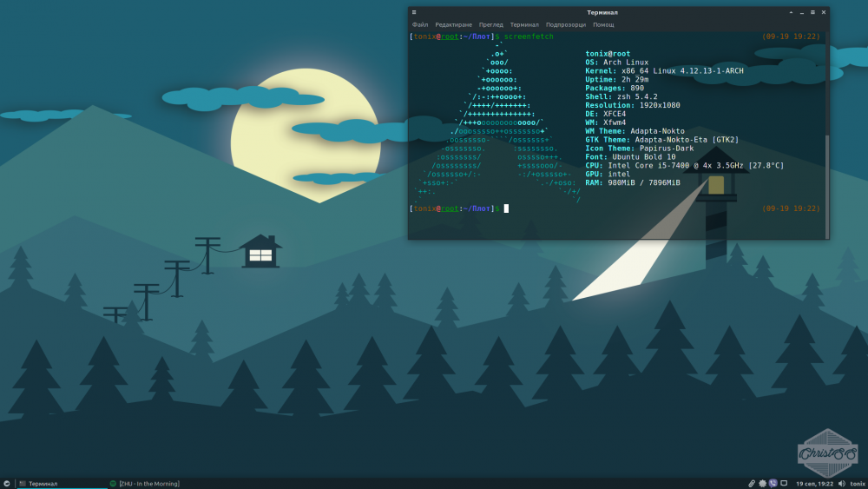
Task: Open the Преглед menu
Action: [x=491, y=25]
